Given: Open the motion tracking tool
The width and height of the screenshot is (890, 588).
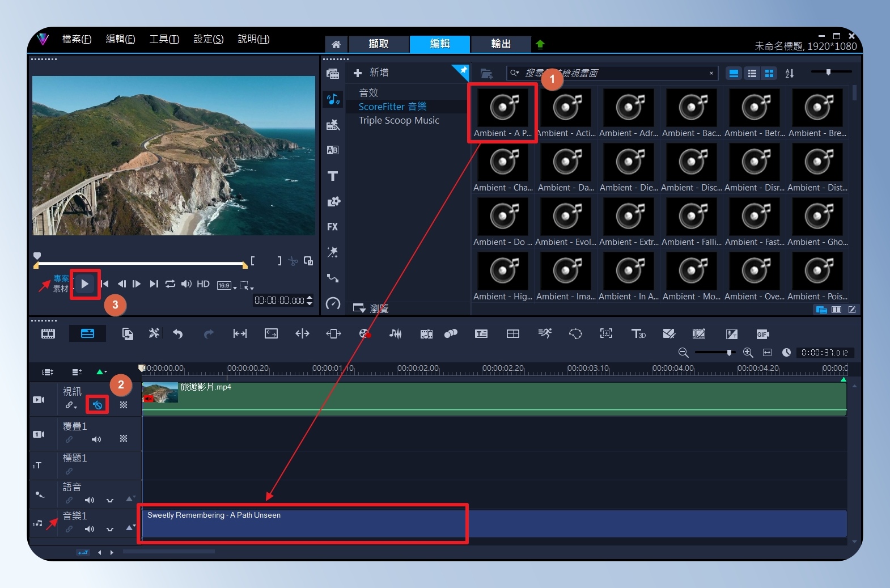Looking at the screenshot, I should pos(606,333).
